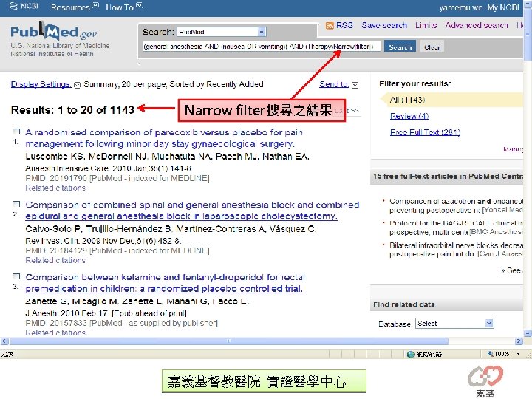Open the Display Settings link

click(x=41, y=84)
